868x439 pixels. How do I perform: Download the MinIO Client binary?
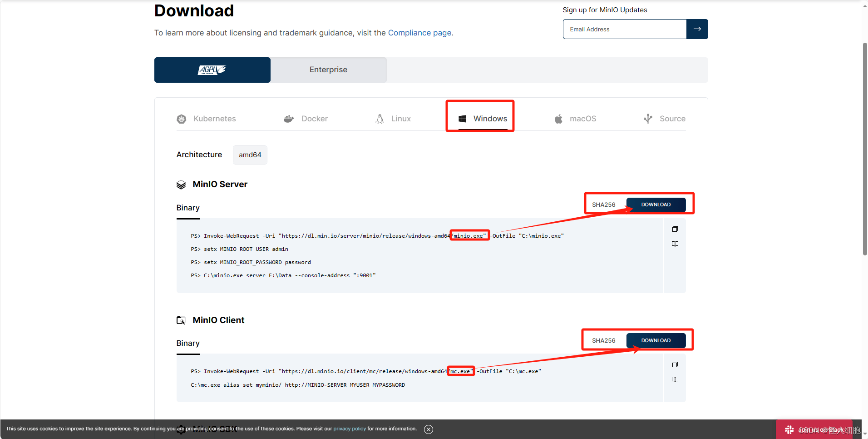(656, 340)
